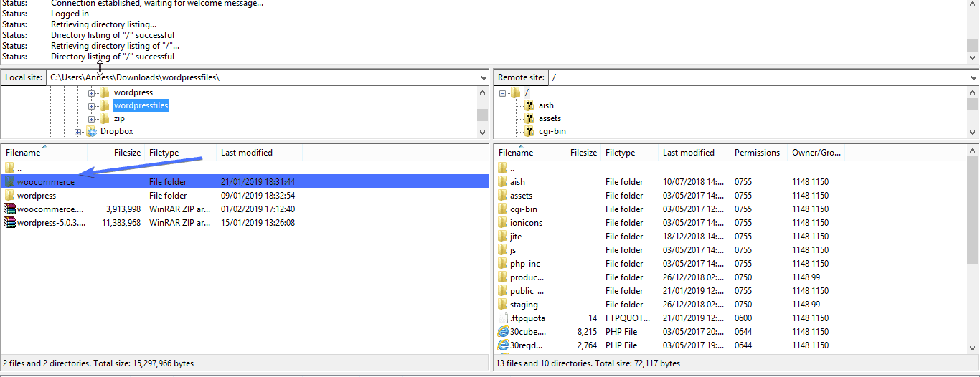Image resolution: width=980 pixels, height=377 pixels.
Task: Collapse the root node in remote tree
Action: pos(503,93)
